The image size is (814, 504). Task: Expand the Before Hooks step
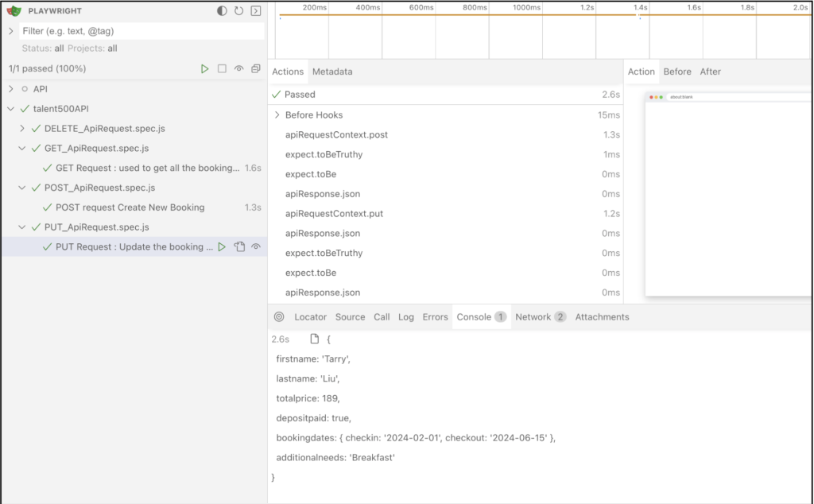pyautogui.click(x=277, y=114)
